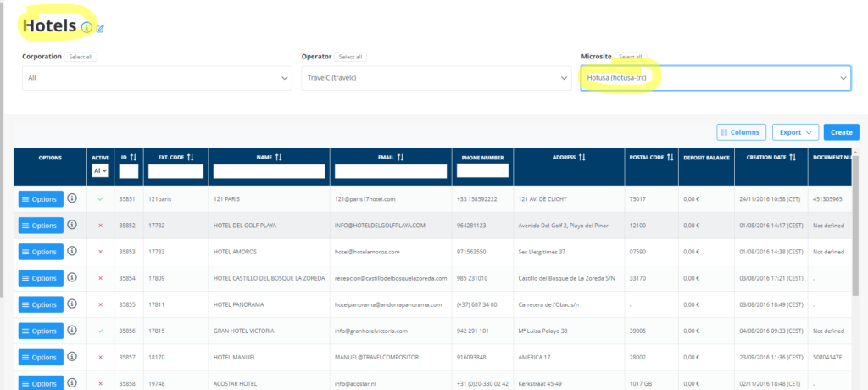Open Options menu for HOTEL DEL GOLF PLAYA
Image resolution: width=868 pixels, height=390 pixels.
coord(41,226)
